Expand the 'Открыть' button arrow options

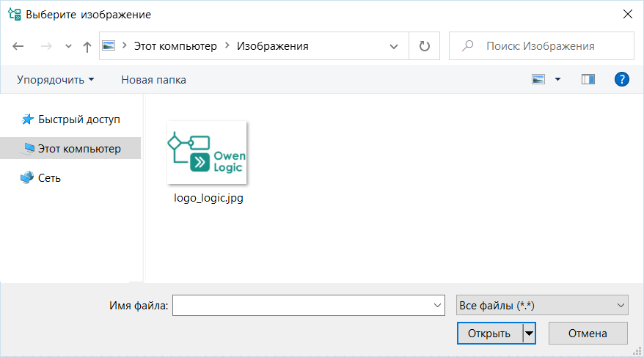click(x=529, y=334)
